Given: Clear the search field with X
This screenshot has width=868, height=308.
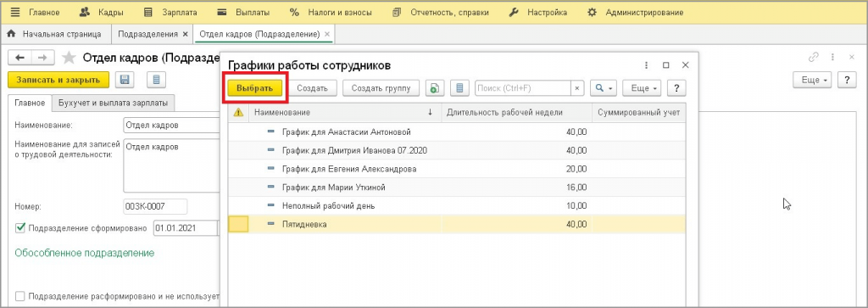Looking at the screenshot, I should point(577,88).
